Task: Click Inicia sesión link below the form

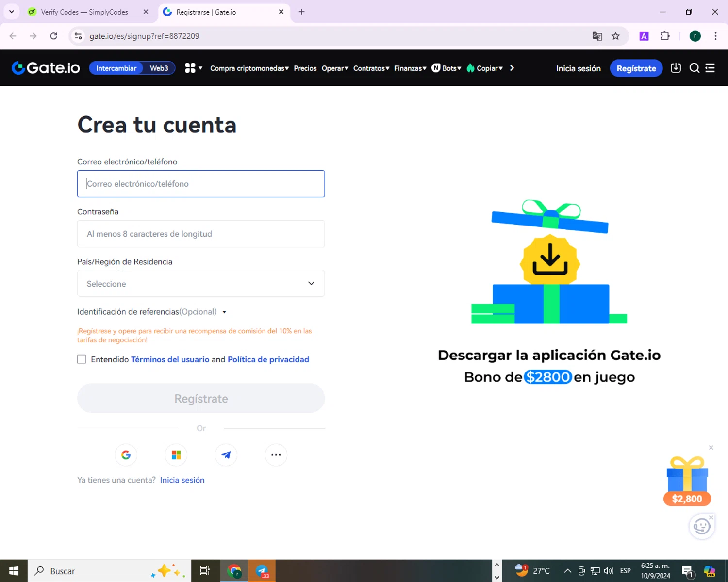Action: click(x=182, y=480)
